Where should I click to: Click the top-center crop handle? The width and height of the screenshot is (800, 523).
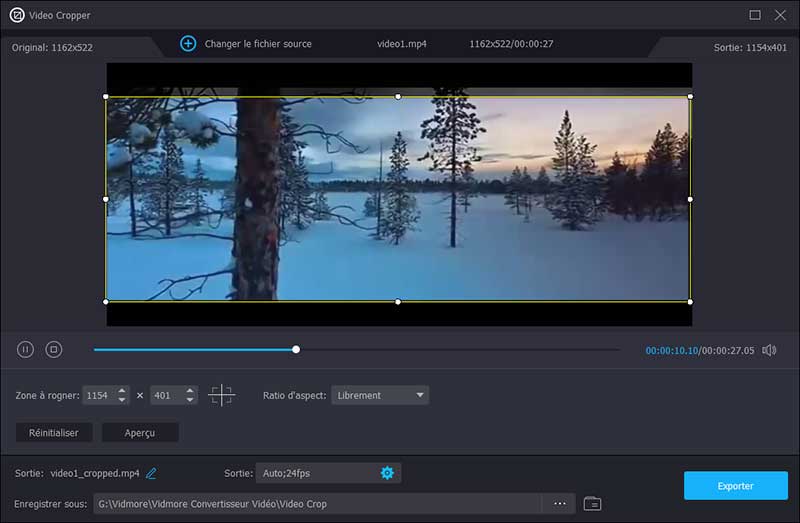coord(398,97)
